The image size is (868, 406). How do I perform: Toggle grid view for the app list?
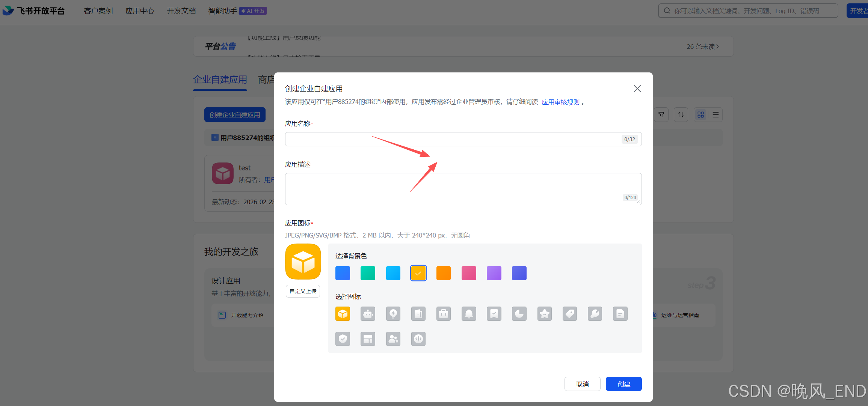coord(700,114)
